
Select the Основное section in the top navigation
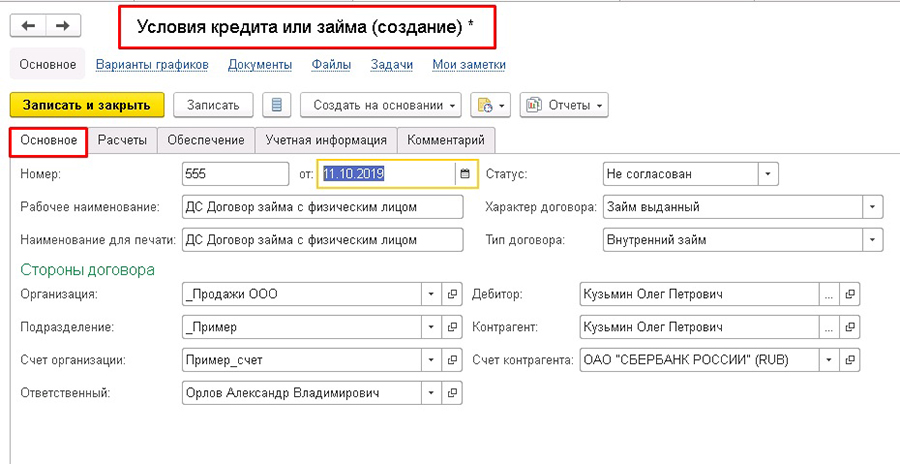pos(48,64)
